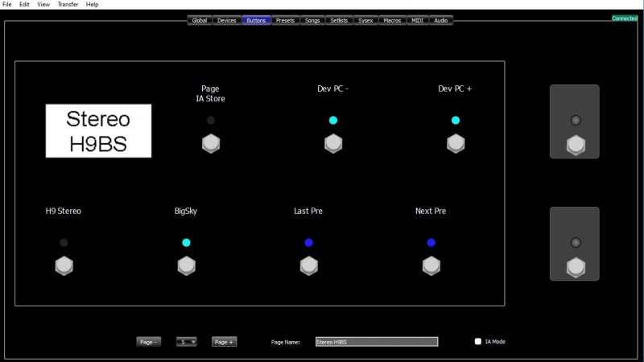644x362 pixels.
Task: Click the Stereo H9BS display screen
Action: [98, 132]
